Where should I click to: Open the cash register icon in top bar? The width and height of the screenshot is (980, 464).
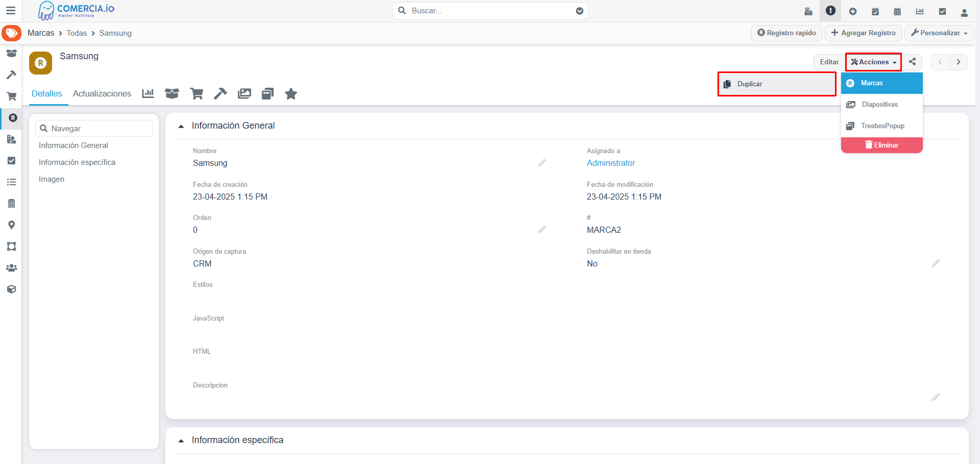808,11
